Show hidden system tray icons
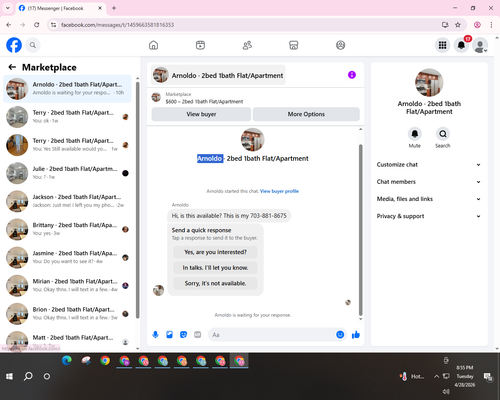This screenshot has width=500, height=400. (x=436, y=376)
